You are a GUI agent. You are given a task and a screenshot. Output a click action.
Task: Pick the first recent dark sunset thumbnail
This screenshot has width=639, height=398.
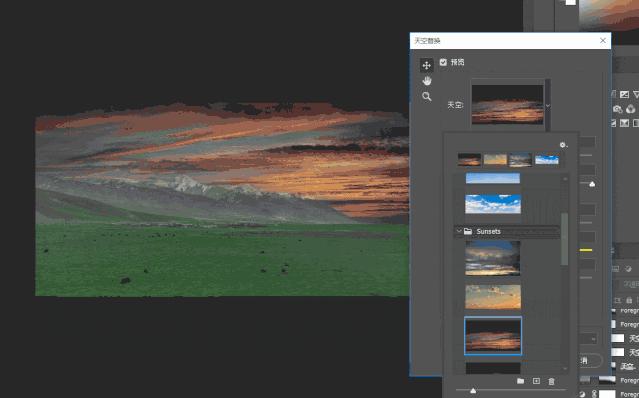(x=469, y=159)
